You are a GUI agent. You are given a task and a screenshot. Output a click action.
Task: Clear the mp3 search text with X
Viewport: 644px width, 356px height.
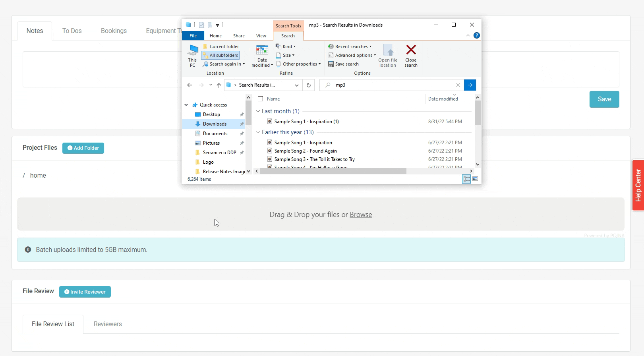(458, 85)
